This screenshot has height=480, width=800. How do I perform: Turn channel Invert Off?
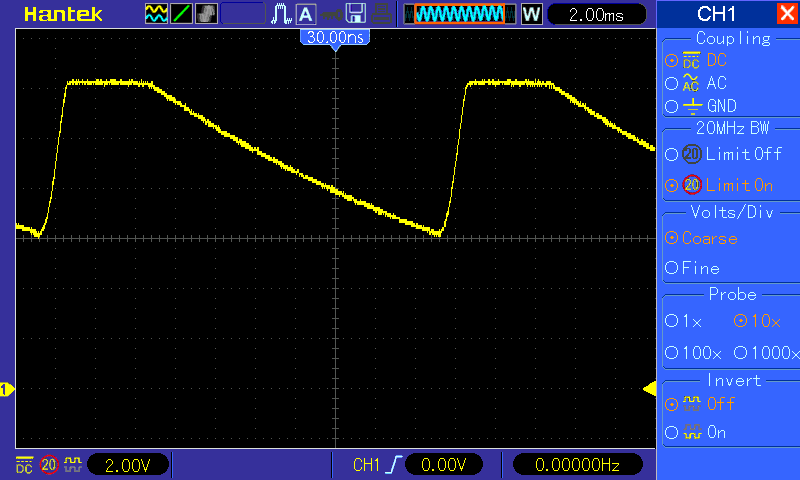coord(699,404)
